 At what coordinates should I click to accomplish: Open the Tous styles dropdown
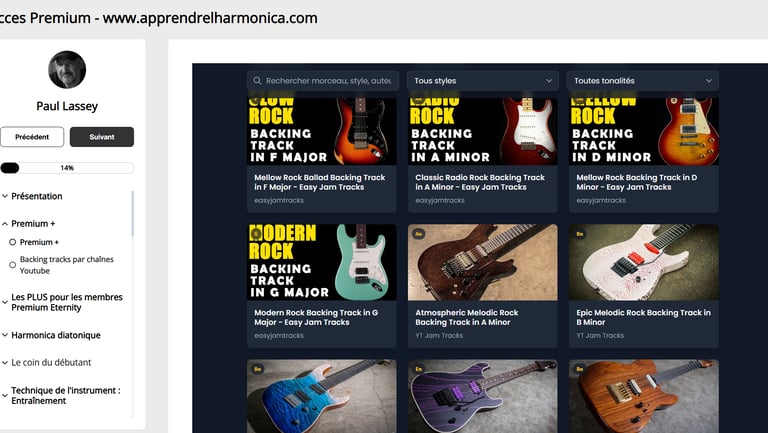point(482,81)
